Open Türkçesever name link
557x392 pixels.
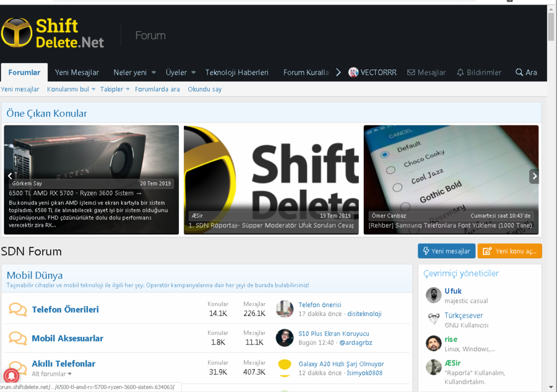[464, 315]
